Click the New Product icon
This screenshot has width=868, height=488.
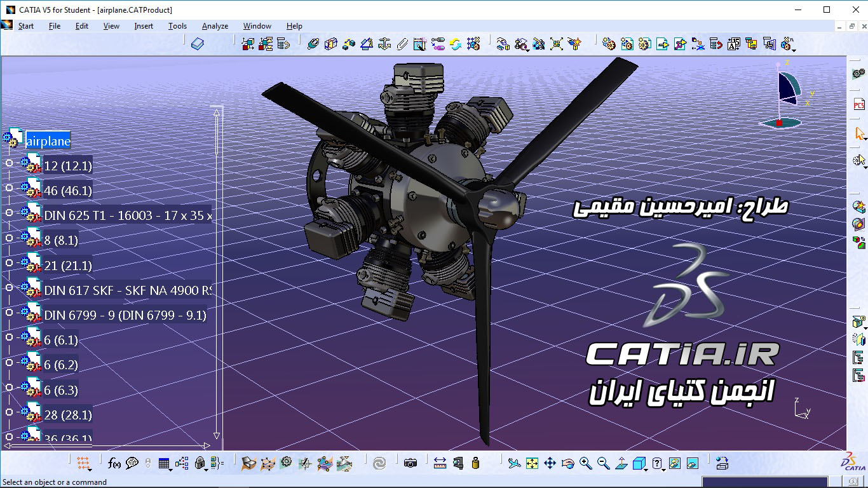coord(627,44)
